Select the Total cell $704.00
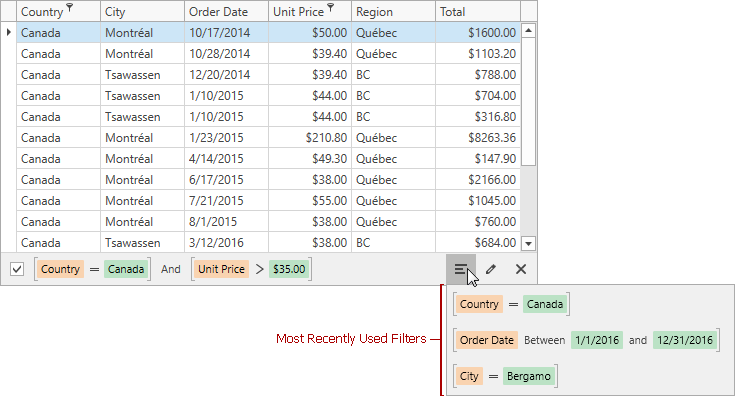 pos(478,96)
